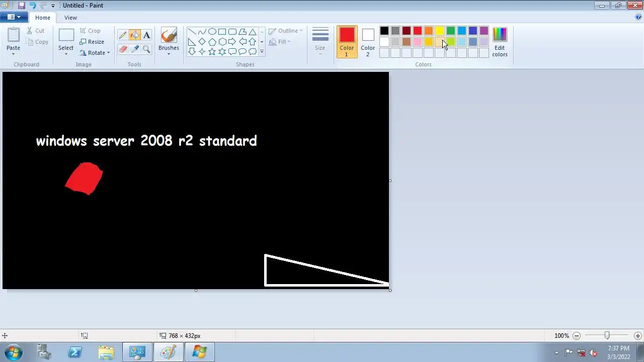The image size is (644, 362).
Task: Click the Resize button
Action: coord(92,42)
